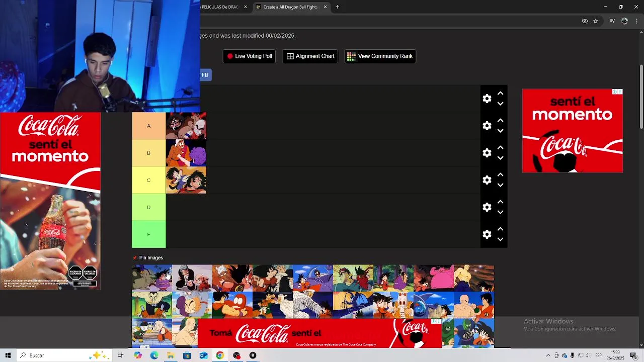Open settings gear for tier D row
Viewport: 644px width, 362px height.
[487, 207]
